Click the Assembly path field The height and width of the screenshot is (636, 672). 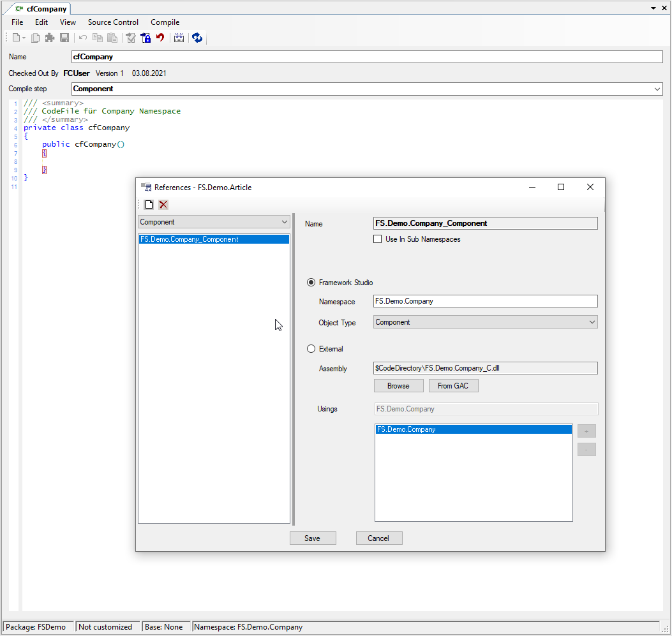click(486, 368)
